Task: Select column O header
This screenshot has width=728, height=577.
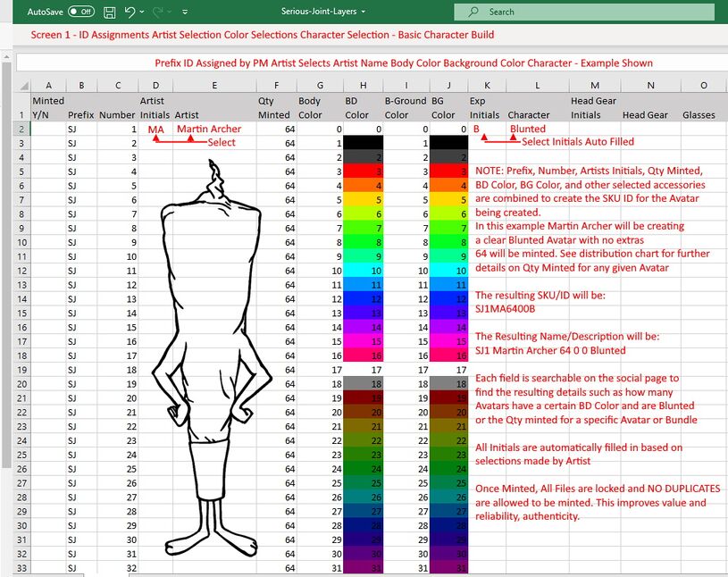Action: click(704, 86)
